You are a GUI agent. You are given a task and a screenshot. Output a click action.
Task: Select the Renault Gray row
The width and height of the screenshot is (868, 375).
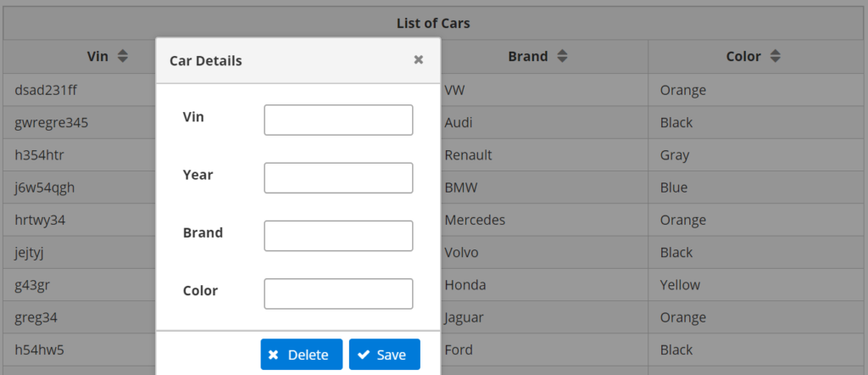click(434, 154)
